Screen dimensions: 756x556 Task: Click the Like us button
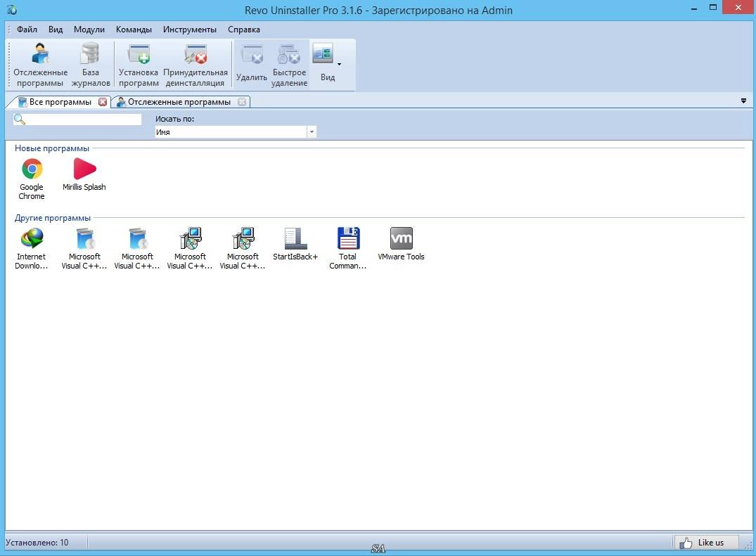click(x=706, y=543)
